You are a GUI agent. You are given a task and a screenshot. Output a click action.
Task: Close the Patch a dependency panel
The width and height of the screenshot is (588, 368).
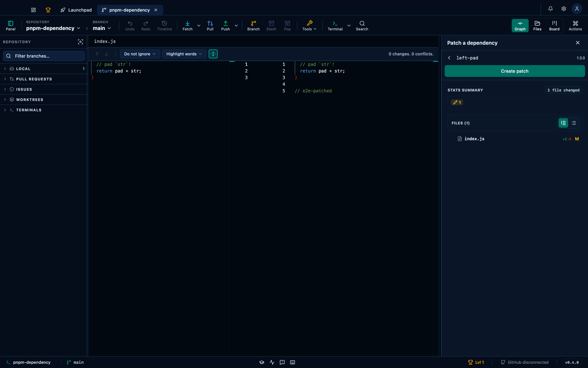[578, 43]
